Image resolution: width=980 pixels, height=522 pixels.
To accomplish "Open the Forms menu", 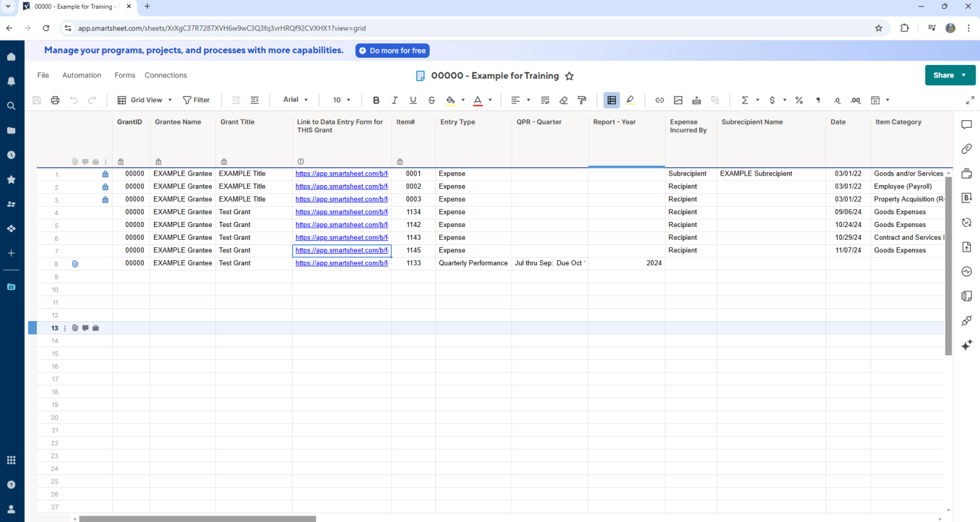I will [125, 75].
